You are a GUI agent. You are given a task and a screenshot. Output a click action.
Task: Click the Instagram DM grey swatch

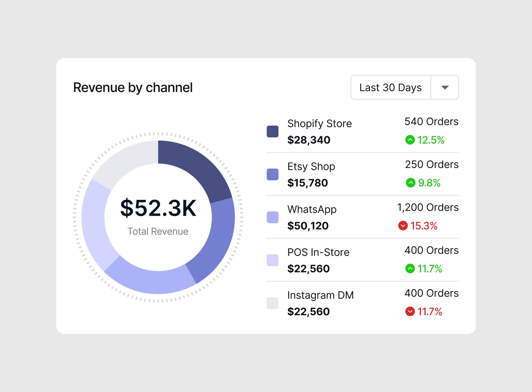click(272, 303)
